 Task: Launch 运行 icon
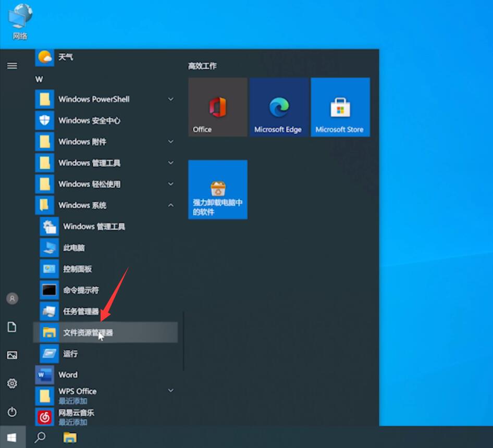49,354
